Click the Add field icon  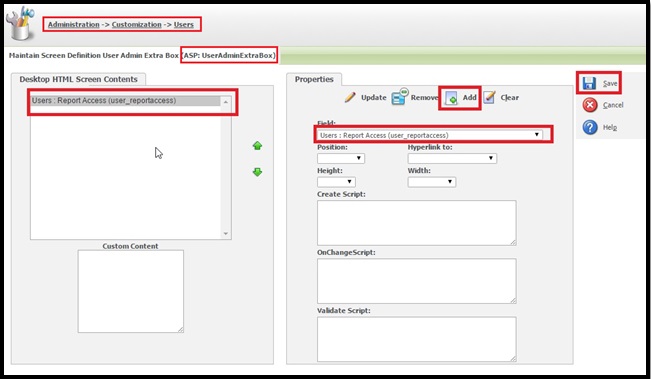click(x=451, y=98)
